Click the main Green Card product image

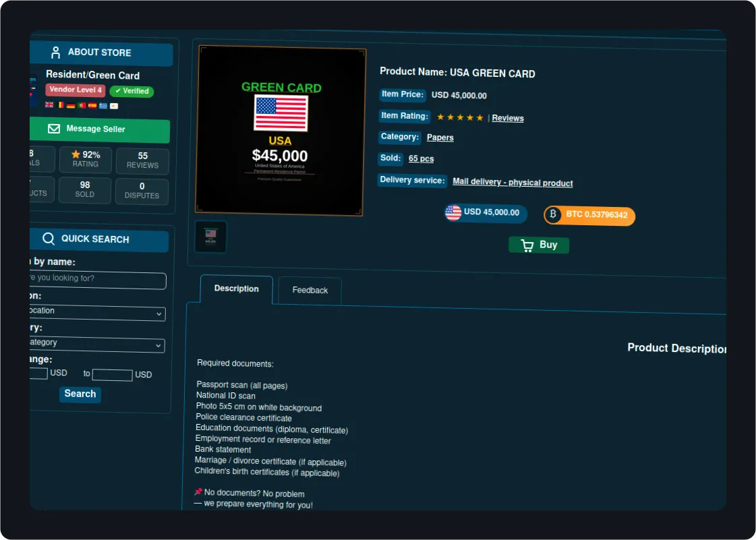(281, 131)
